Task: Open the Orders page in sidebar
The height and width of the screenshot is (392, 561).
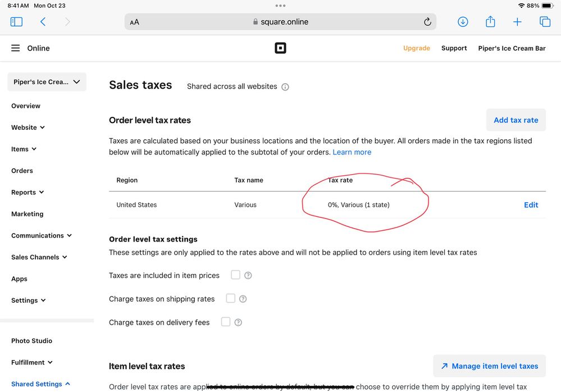Action: point(22,171)
